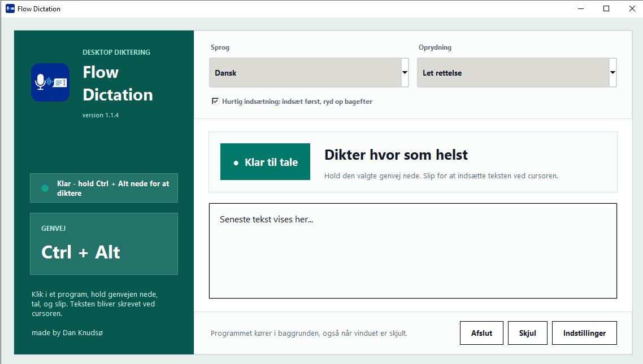Click the arrow of the Sprog combo box
The width and height of the screenshot is (643, 364).
[x=405, y=72]
